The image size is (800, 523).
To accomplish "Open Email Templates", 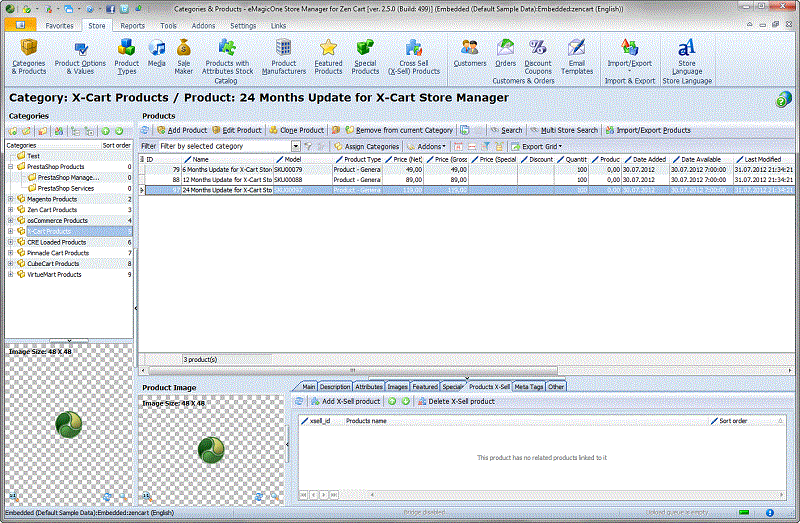I will tap(577, 57).
